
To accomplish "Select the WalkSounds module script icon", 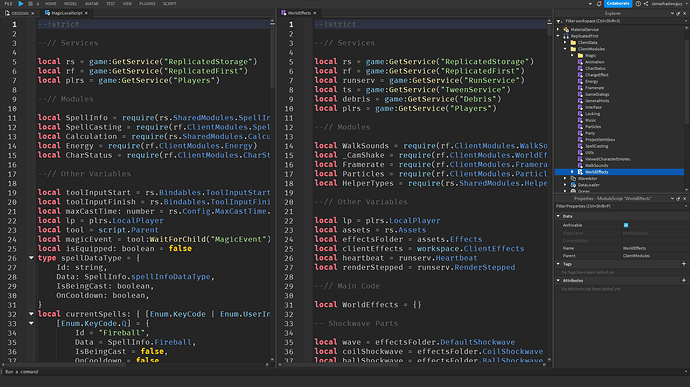I will pos(580,165).
